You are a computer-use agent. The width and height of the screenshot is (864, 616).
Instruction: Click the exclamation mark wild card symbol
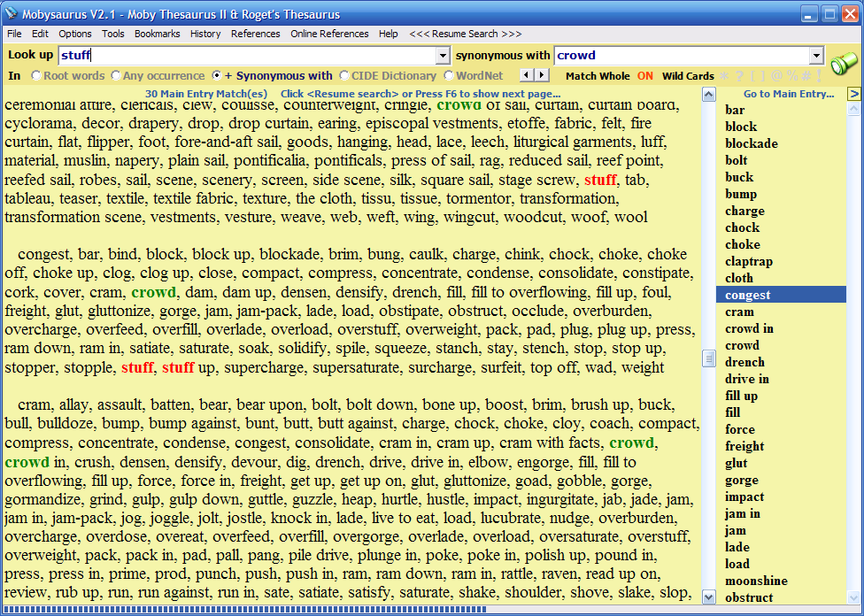pyautogui.click(x=820, y=75)
